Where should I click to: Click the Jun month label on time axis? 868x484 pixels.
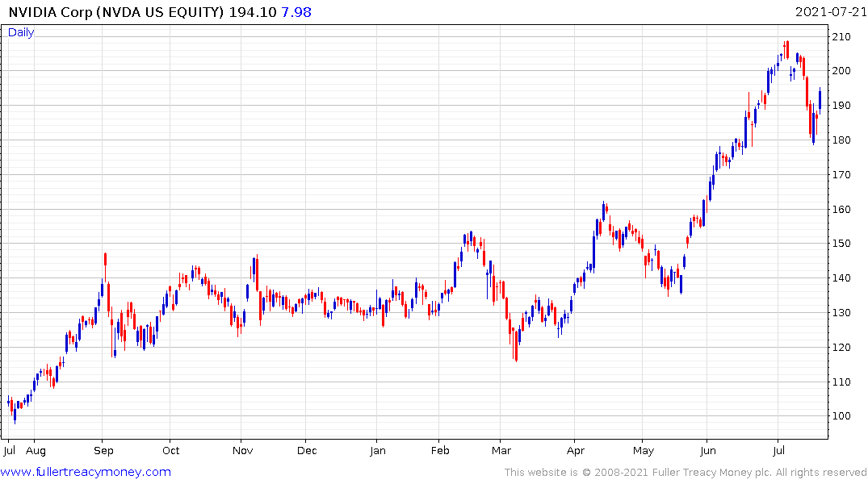[708, 451]
